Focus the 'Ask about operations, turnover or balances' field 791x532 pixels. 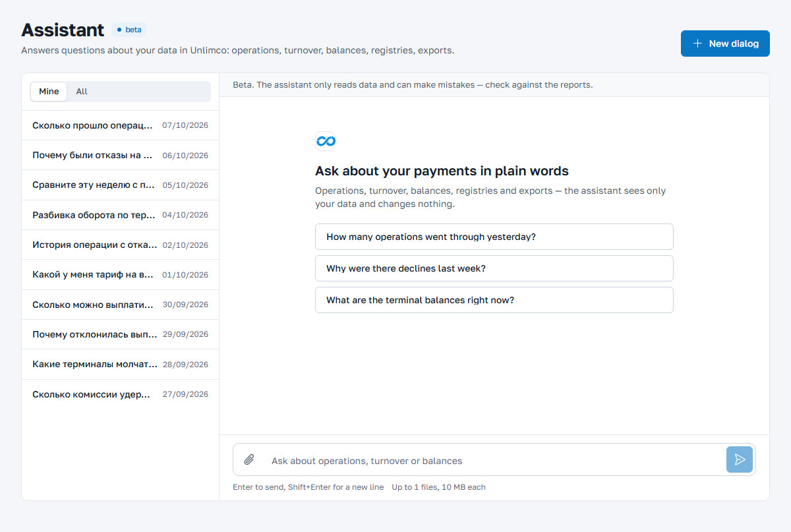coord(494,461)
